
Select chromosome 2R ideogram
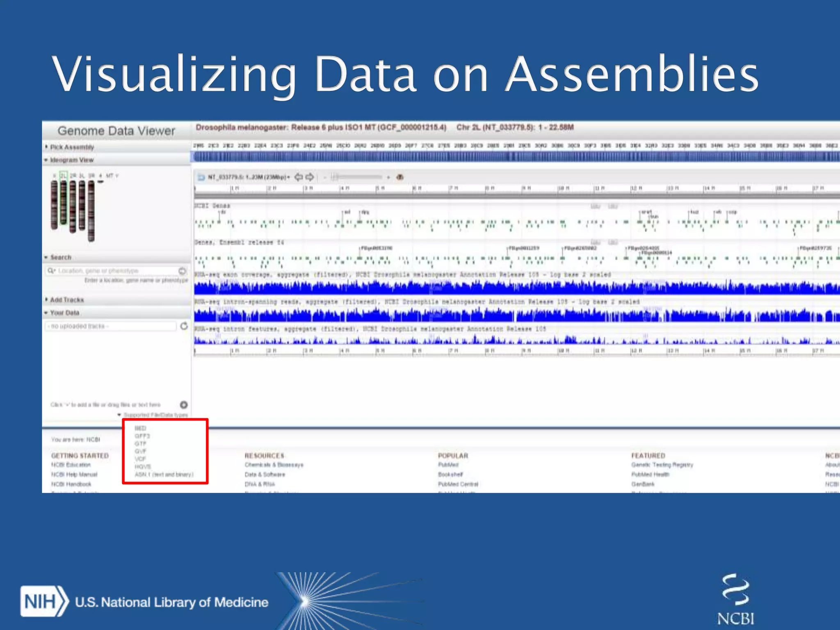pyautogui.click(x=73, y=207)
